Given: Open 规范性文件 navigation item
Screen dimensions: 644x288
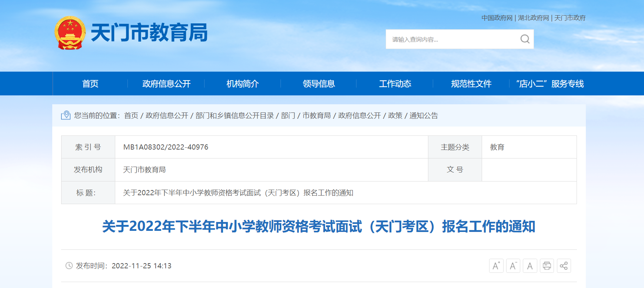Looking at the screenshot, I should (x=471, y=84).
